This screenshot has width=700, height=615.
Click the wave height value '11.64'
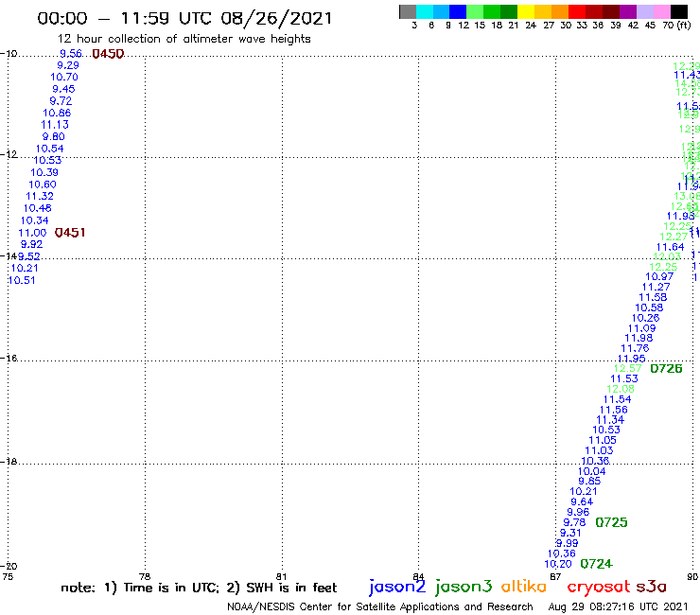click(670, 247)
